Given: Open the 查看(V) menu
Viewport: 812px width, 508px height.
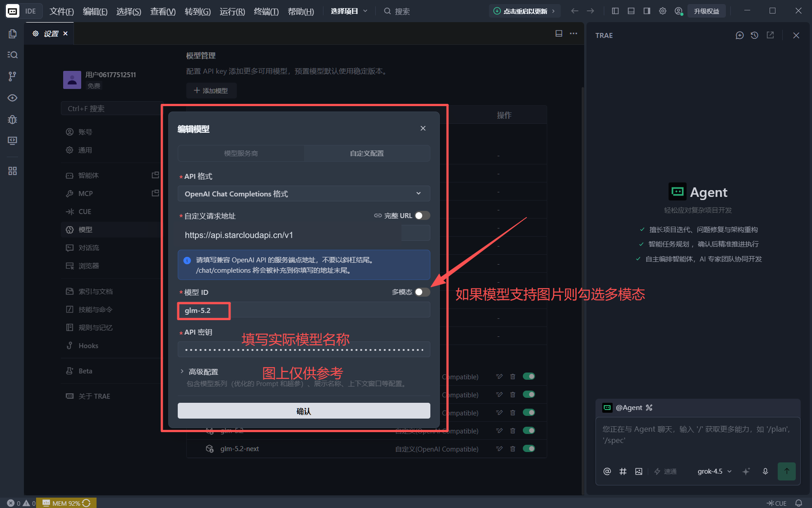Looking at the screenshot, I should point(163,11).
